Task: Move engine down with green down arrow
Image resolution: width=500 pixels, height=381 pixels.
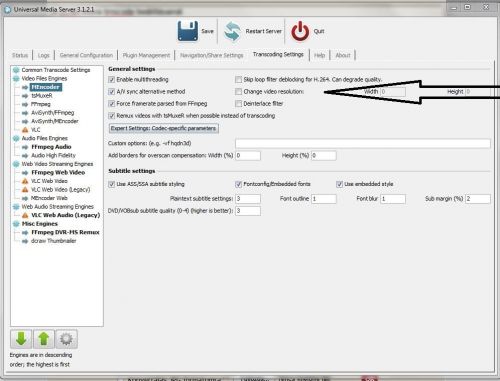Action: click(21, 339)
